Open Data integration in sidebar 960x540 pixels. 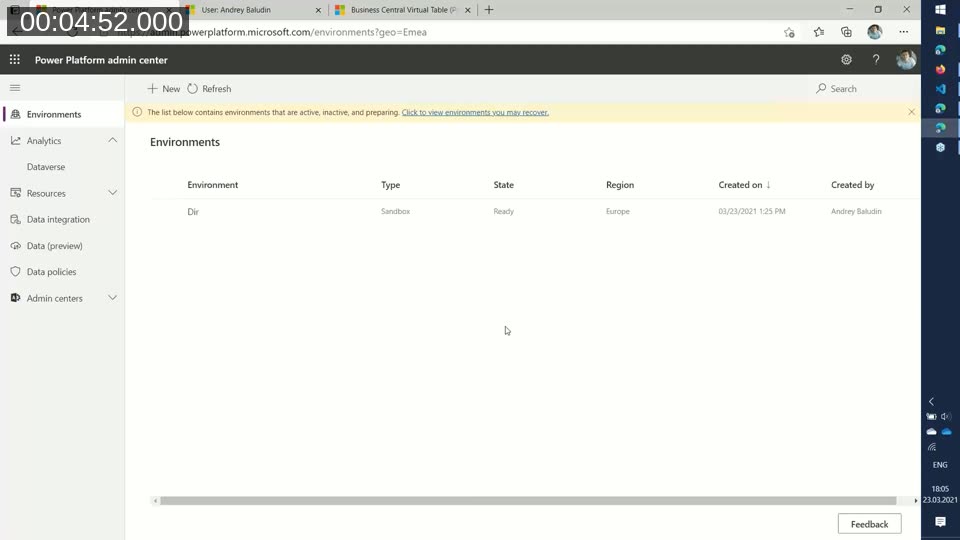pyautogui.click(x=58, y=219)
